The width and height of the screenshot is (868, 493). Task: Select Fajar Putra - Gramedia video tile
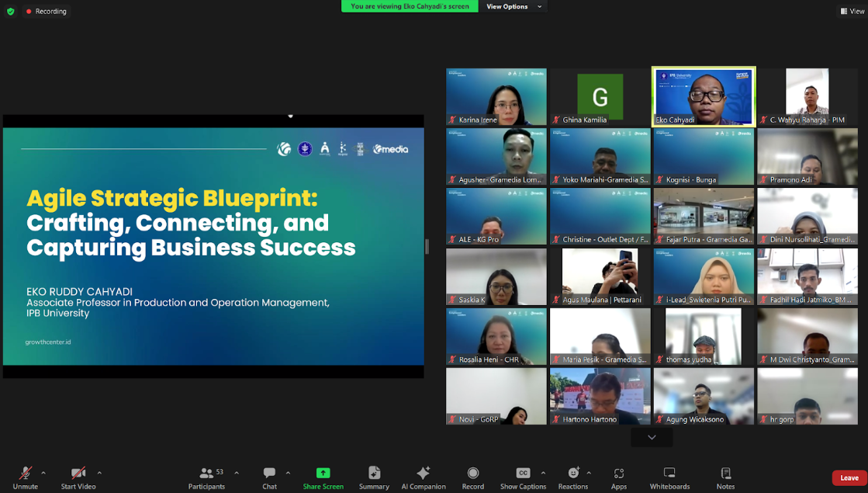point(704,217)
